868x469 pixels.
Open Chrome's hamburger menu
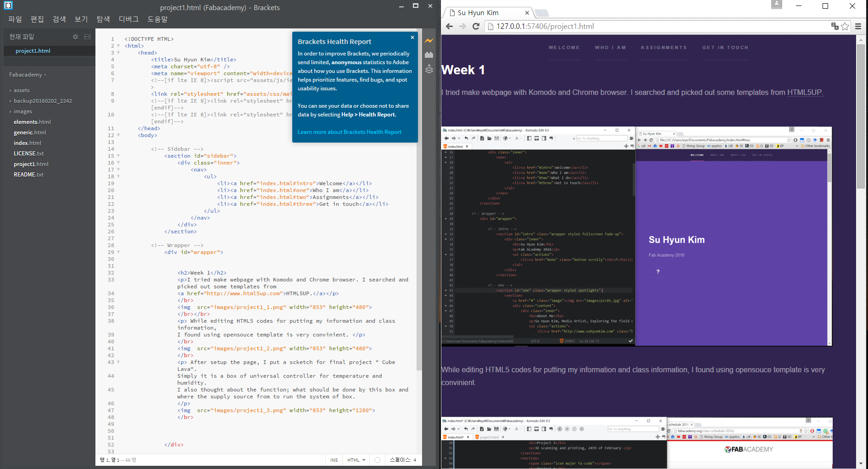(858, 26)
